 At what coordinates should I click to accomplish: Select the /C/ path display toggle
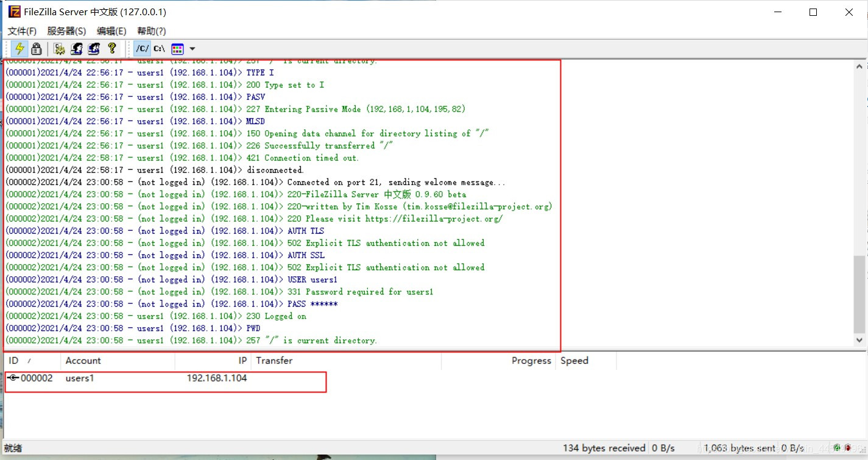(x=142, y=49)
